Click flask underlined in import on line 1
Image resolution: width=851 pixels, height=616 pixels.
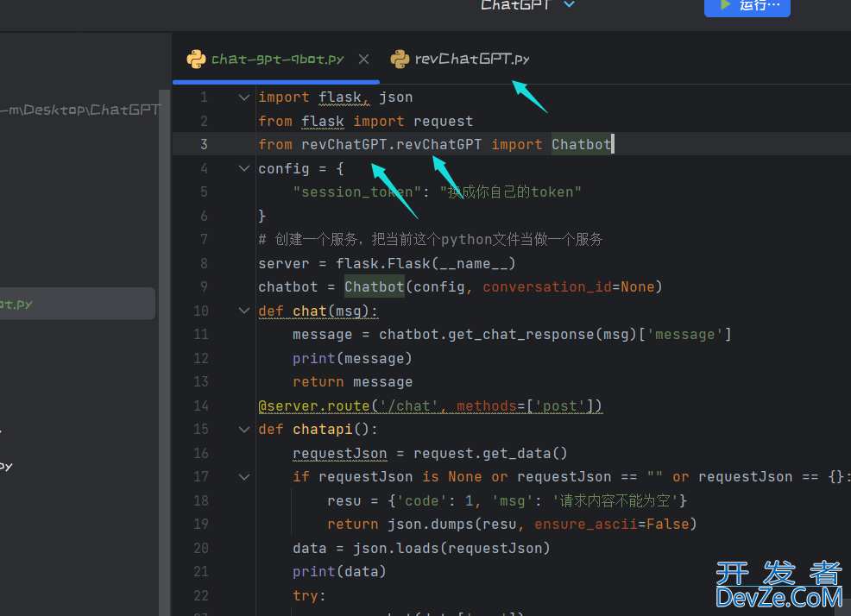(x=341, y=97)
